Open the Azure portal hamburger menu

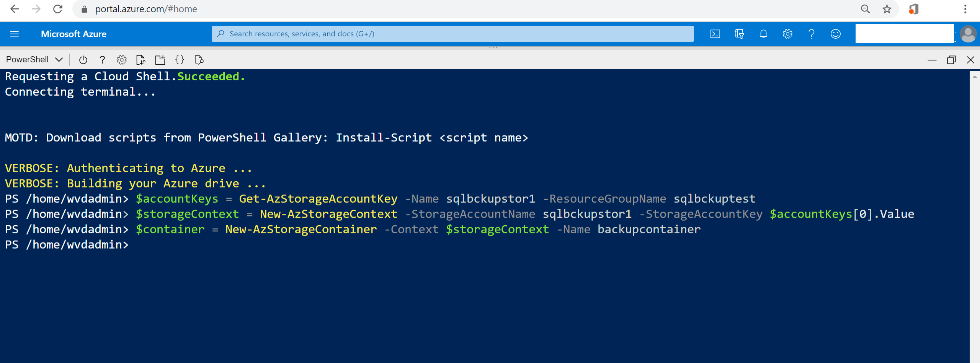(15, 34)
